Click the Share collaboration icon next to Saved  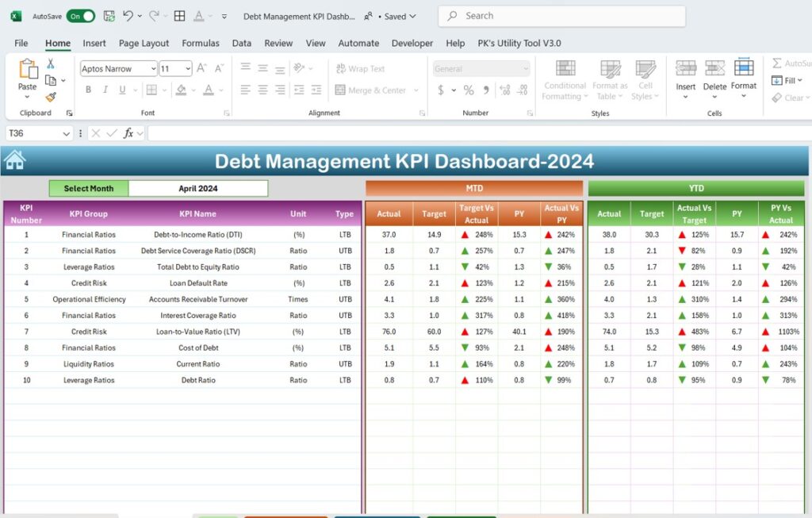(368, 17)
